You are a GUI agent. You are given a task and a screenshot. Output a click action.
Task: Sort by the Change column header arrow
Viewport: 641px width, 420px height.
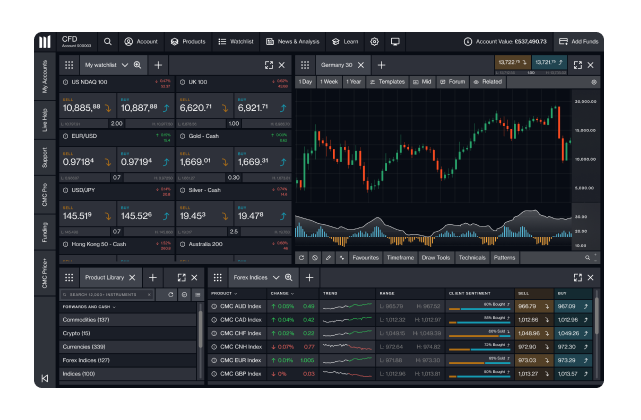pos(292,294)
